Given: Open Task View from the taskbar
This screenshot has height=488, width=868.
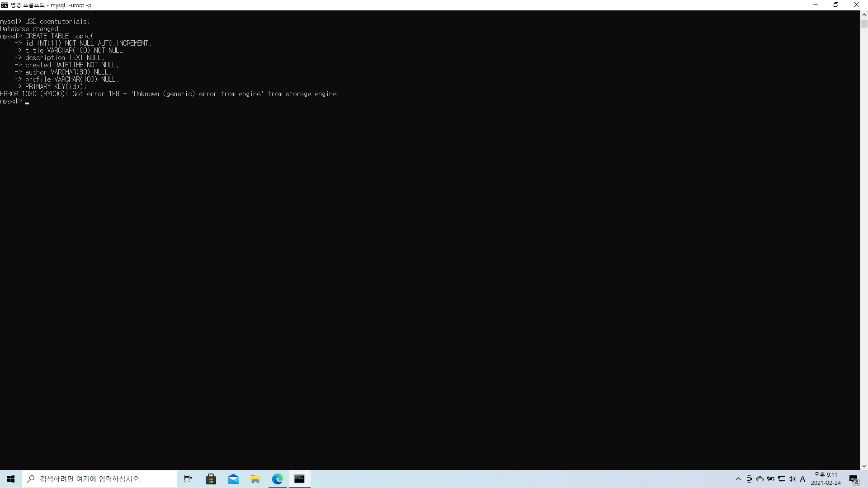Looking at the screenshot, I should [x=188, y=479].
